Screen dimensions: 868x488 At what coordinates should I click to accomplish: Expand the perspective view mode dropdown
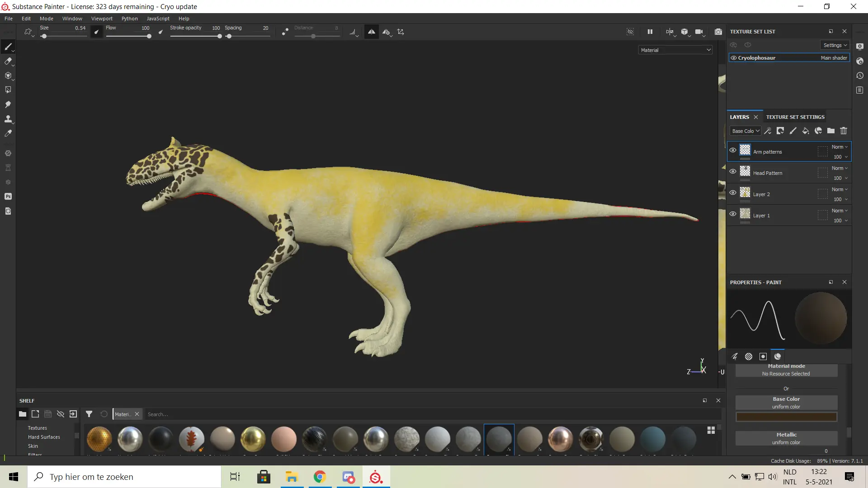(x=699, y=32)
